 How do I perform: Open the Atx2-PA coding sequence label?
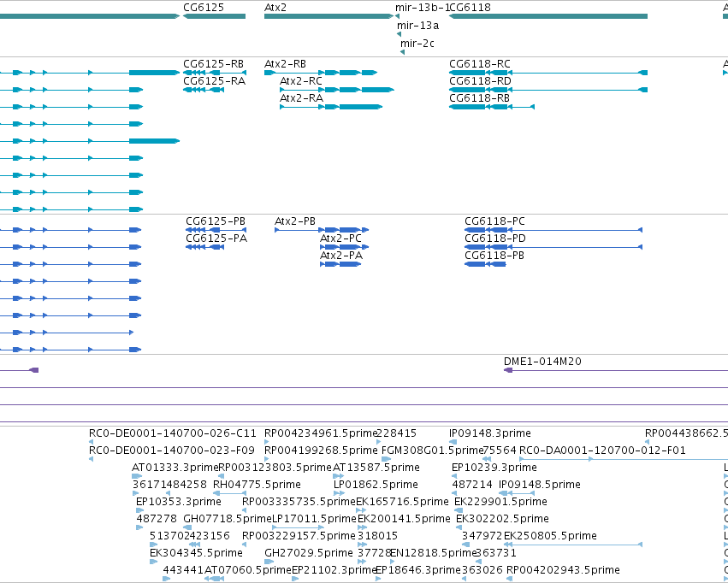click(341, 256)
